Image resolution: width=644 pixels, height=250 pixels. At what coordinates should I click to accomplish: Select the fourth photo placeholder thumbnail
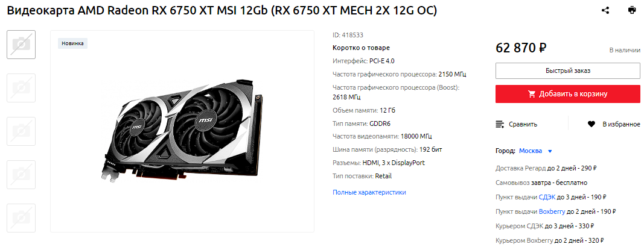click(21, 175)
